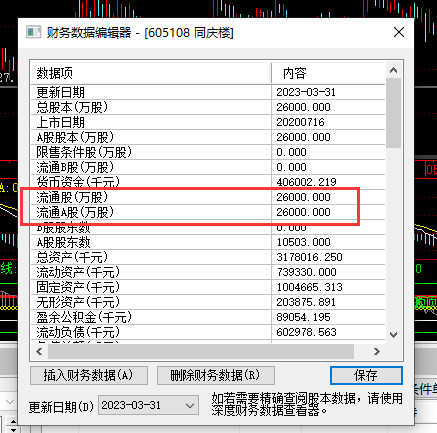
Task: Click the value 739330.000
Action: click(306, 272)
